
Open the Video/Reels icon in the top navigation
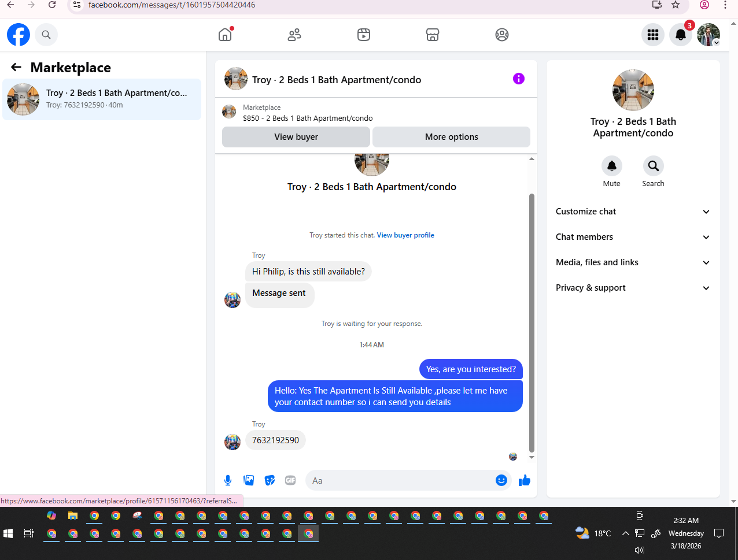[x=364, y=35]
